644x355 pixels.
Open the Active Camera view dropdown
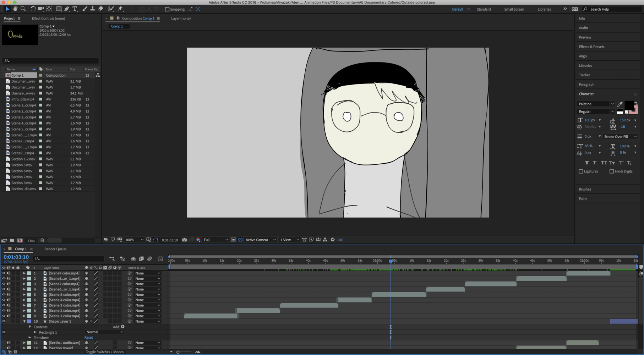click(260, 240)
